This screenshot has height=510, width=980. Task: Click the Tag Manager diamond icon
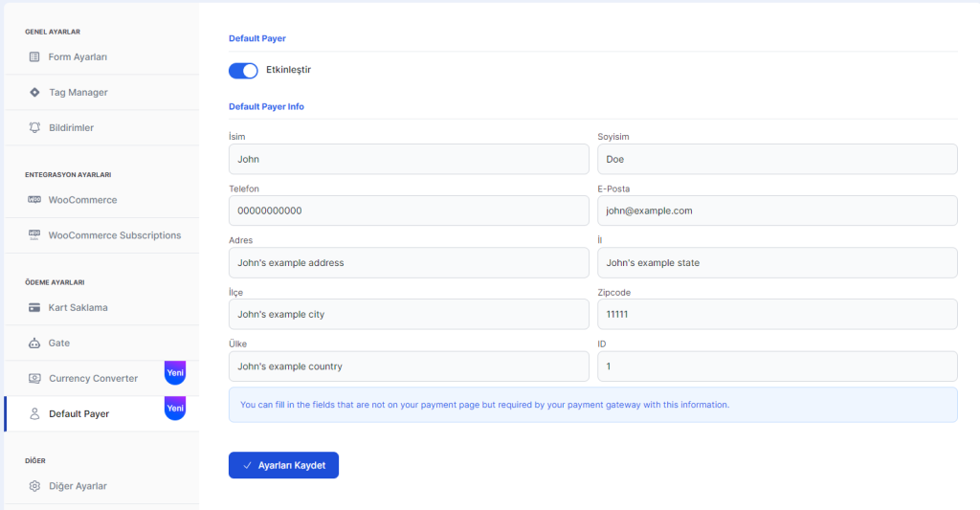[34, 93]
